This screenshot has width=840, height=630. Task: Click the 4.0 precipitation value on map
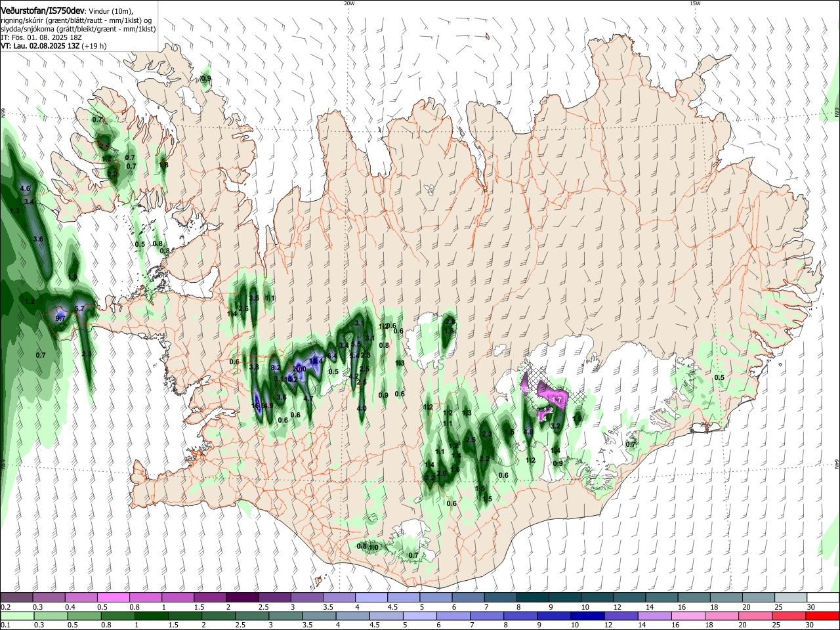coord(362,408)
